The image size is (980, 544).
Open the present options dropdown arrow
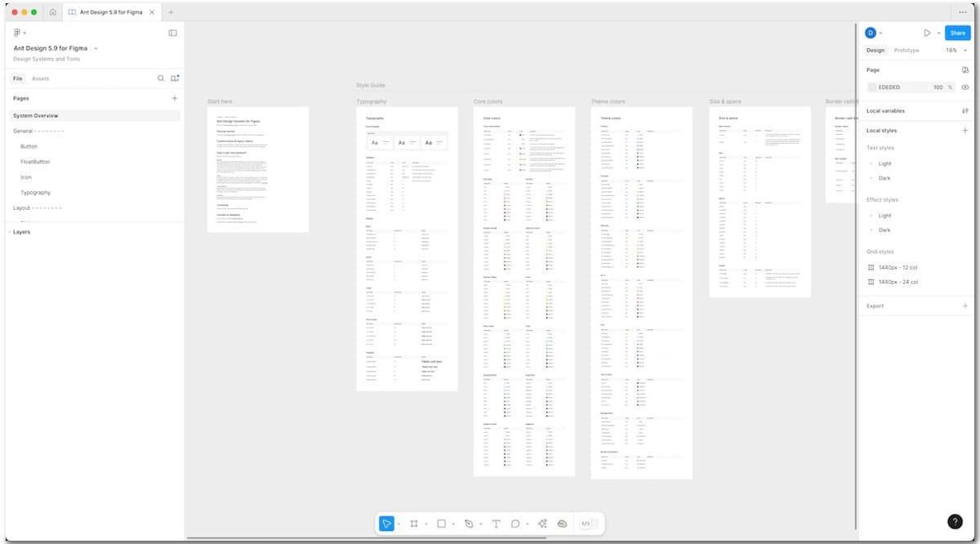(938, 33)
